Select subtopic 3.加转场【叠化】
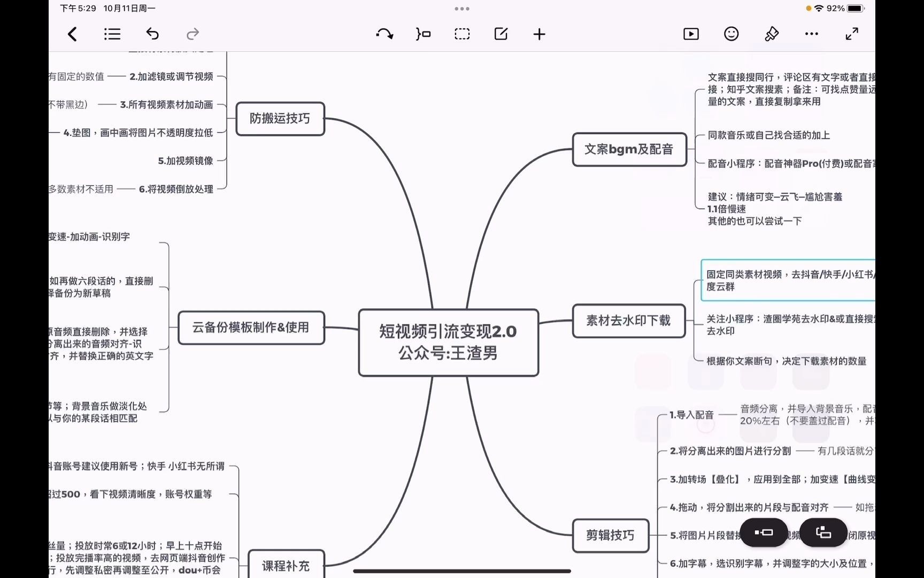924x578 pixels. [x=772, y=480]
